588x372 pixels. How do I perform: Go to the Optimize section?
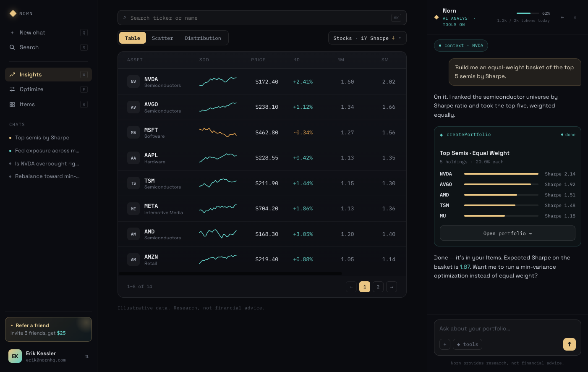click(x=48, y=89)
